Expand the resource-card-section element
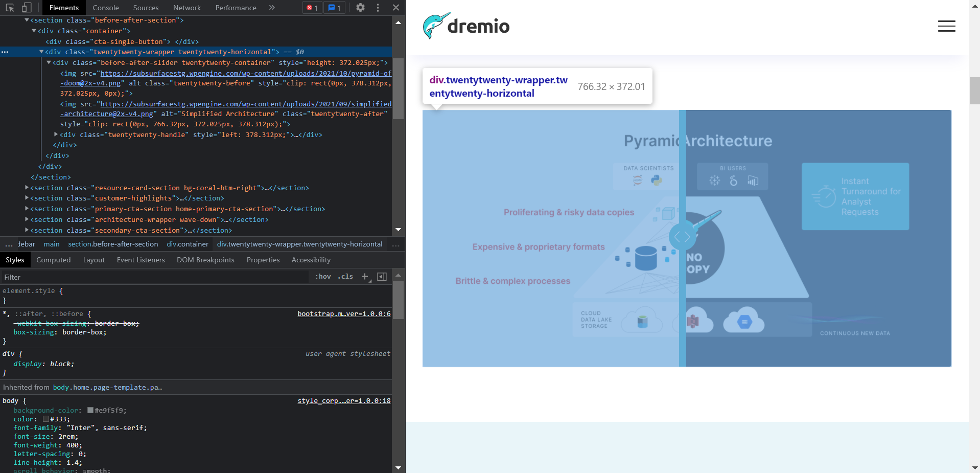Screen dimensions: 980x473 (27, 188)
